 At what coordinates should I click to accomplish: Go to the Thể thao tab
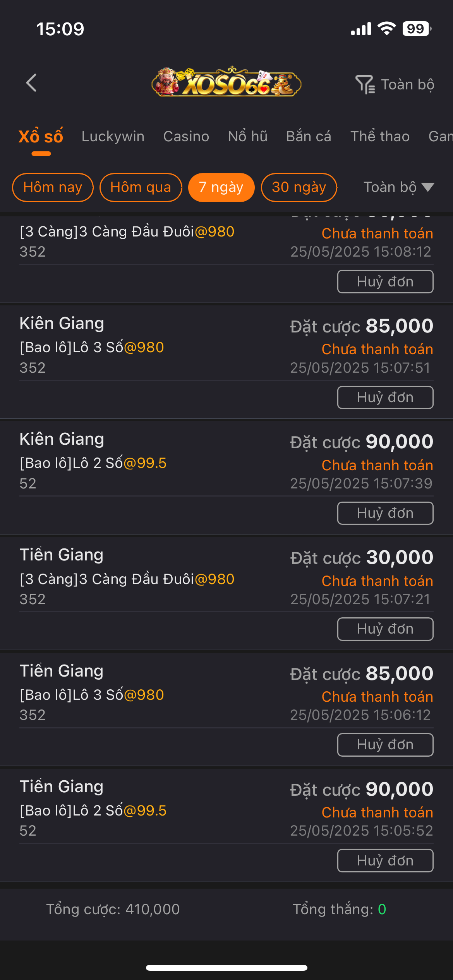coord(380,136)
